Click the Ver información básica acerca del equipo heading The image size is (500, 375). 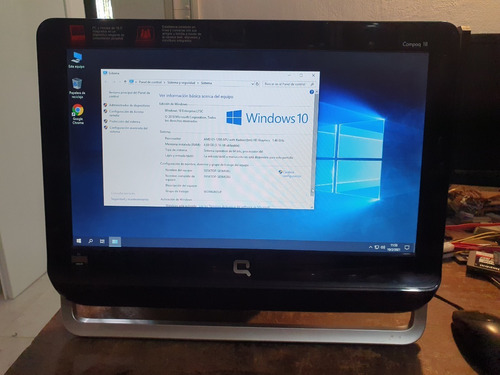(x=196, y=96)
